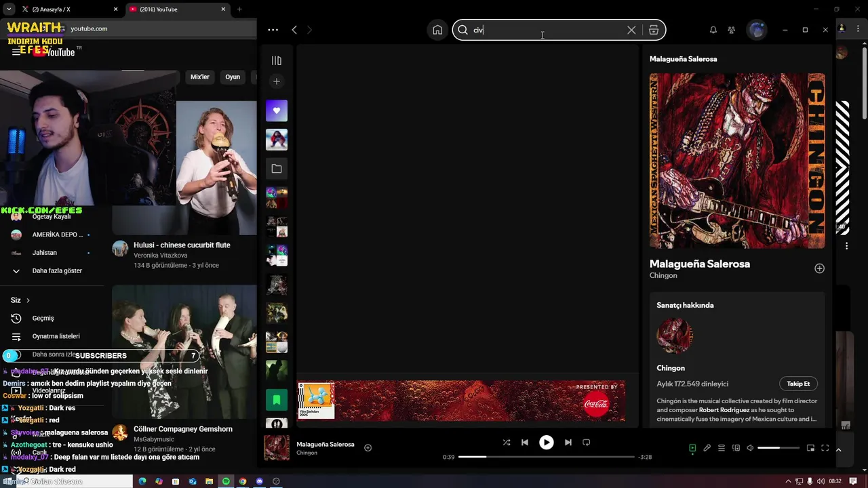The height and width of the screenshot is (488, 868).
Task: Open the Browse icon in search bar
Action: 654,30
